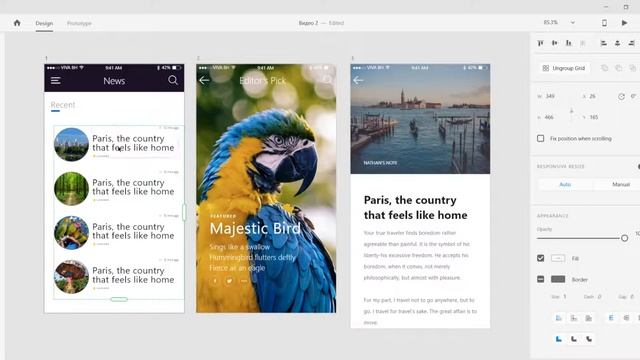Select the mushroom thumbnail in fourth row

(x=71, y=277)
